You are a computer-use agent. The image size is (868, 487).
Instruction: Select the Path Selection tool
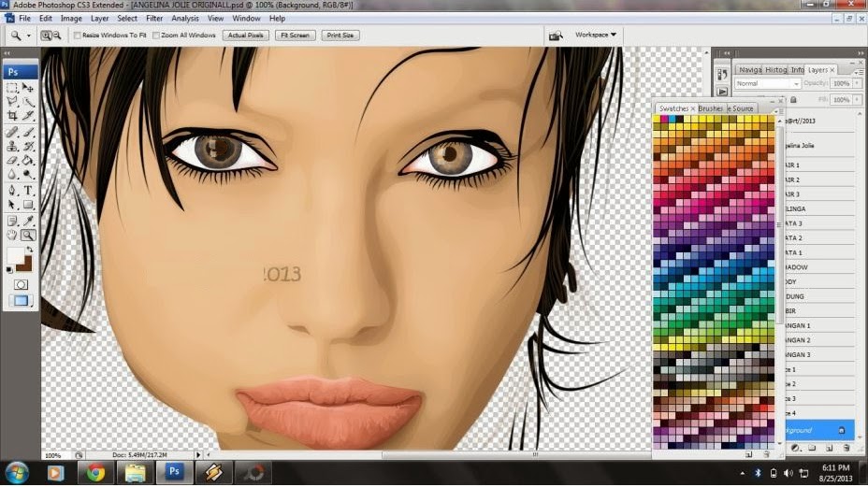click(12, 206)
